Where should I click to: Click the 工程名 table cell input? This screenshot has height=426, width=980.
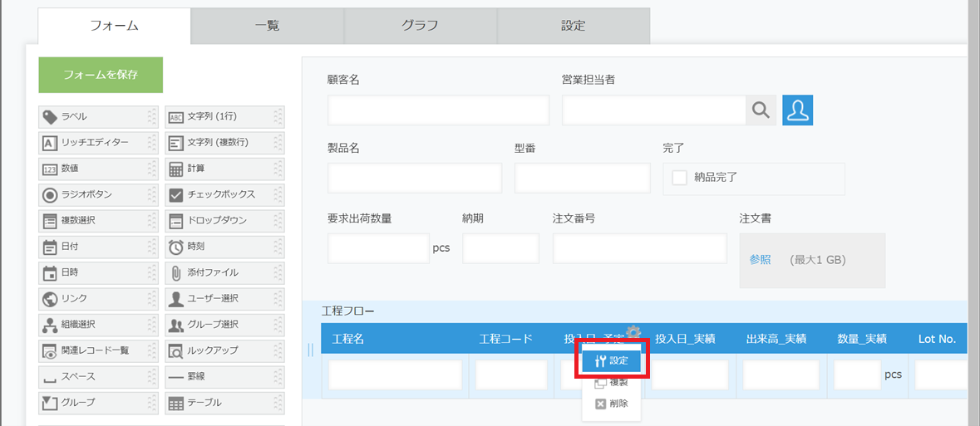pos(395,375)
